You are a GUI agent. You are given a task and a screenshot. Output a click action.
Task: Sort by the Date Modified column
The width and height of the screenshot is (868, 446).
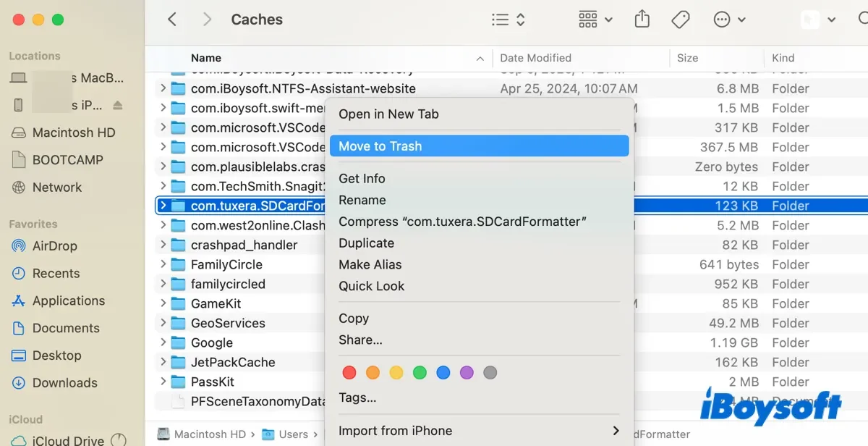[x=536, y=58]
